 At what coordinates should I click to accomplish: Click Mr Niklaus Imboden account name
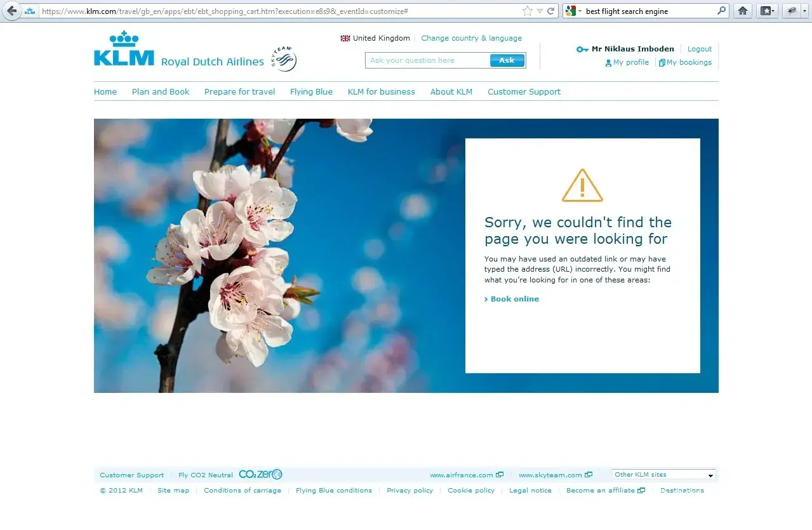[x=633, y=49]
